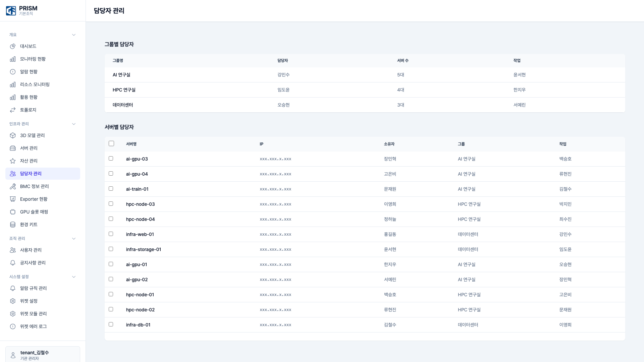Click the 활용 현황 bar chart icon
Image resolution: width=644 pixels, height=362 pixels.
tap(13, 97)
